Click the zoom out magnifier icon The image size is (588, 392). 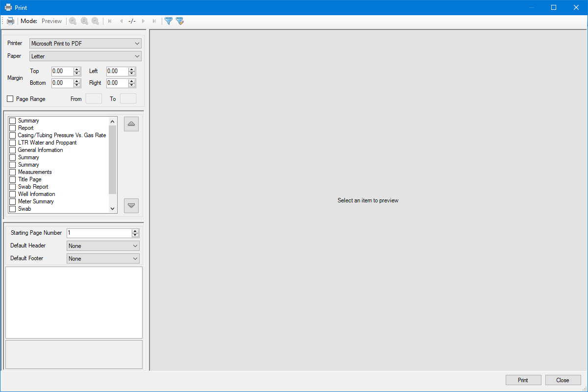tap(96, 21)
